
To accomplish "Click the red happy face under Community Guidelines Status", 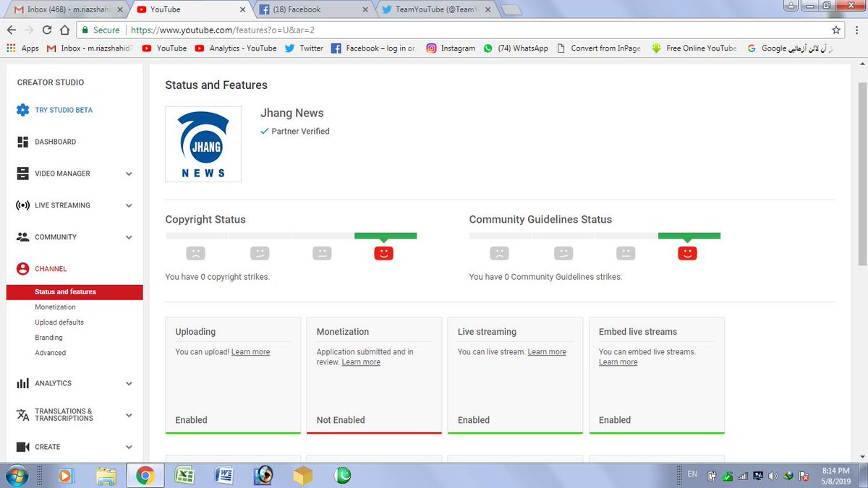I will tap(687, 253).
